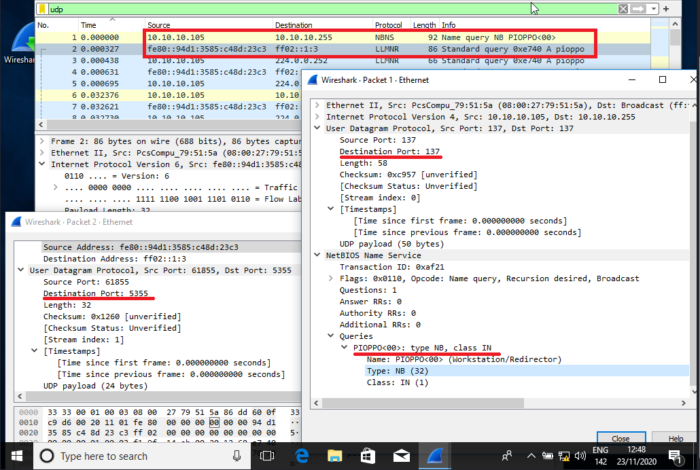Minimize the Packet 1 Ethernet window
The width and height of the screenshot is (700, 470).
click(632, 79)
